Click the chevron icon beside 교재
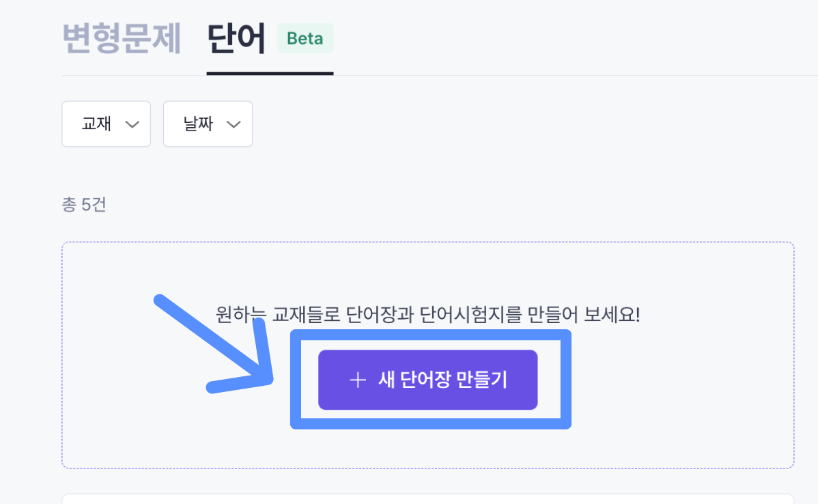 (132, 124)
